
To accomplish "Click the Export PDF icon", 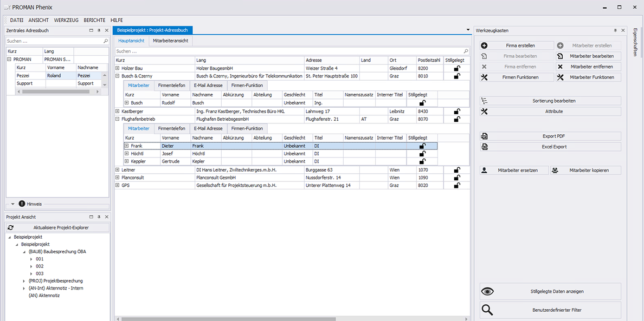I will (484, 136).
